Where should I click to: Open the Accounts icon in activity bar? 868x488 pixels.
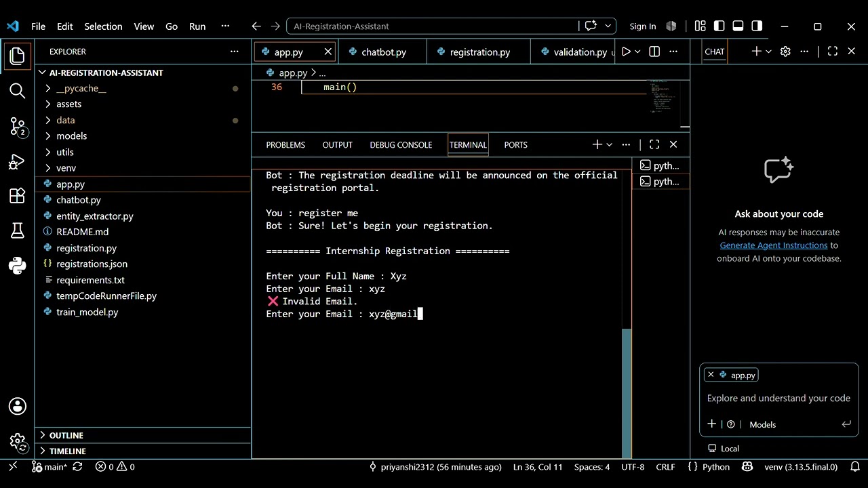coord(18,406)
